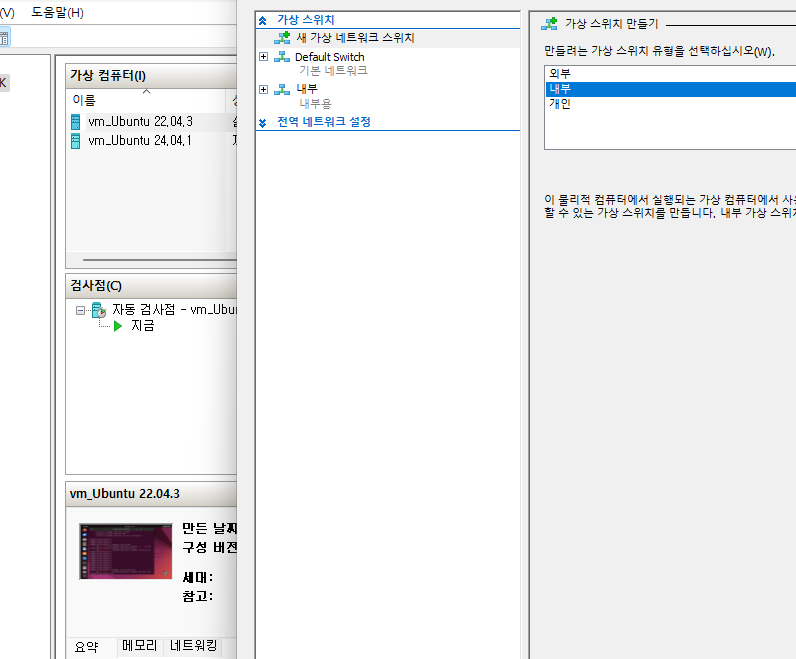Switch to the 메모리 tab
796x659 pixels.
[x=139, y=647]
